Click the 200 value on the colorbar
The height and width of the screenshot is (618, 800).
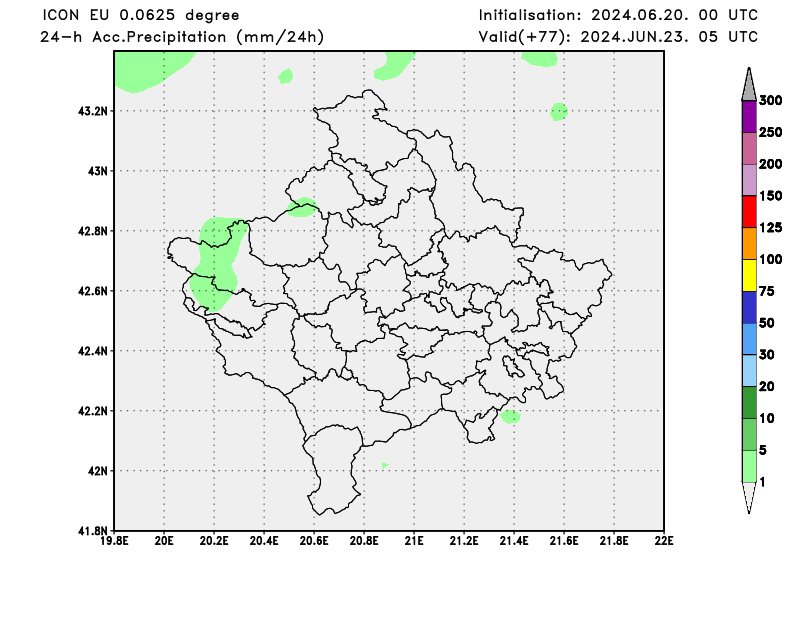click(x=770, y=164)
